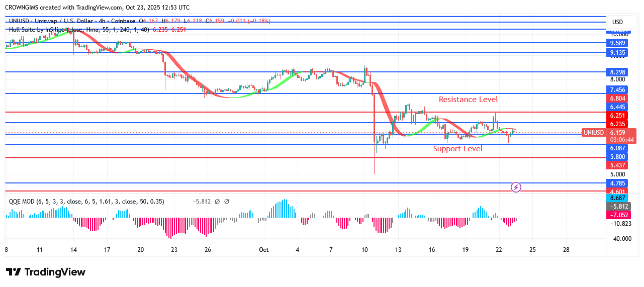Click the Oct label on time axis

pos(264,249)
